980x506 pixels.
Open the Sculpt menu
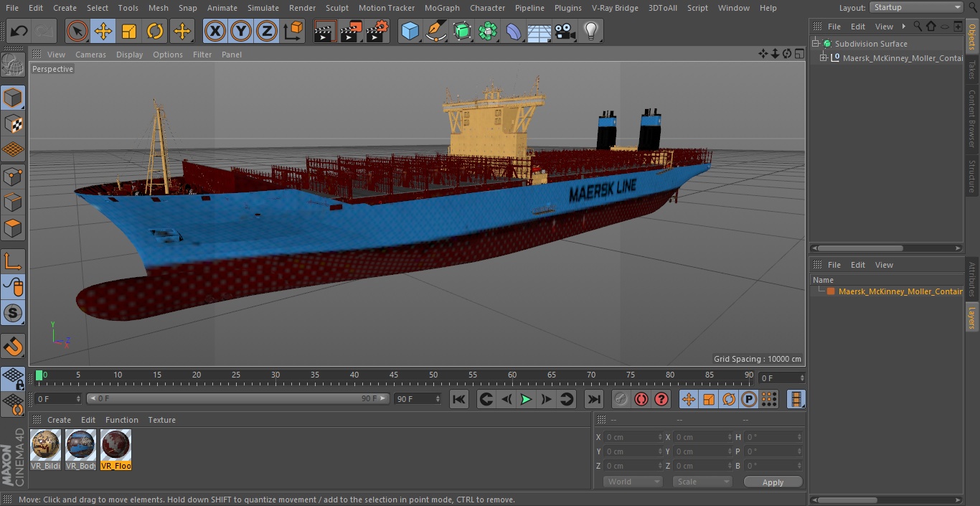(x=336, y=8)
